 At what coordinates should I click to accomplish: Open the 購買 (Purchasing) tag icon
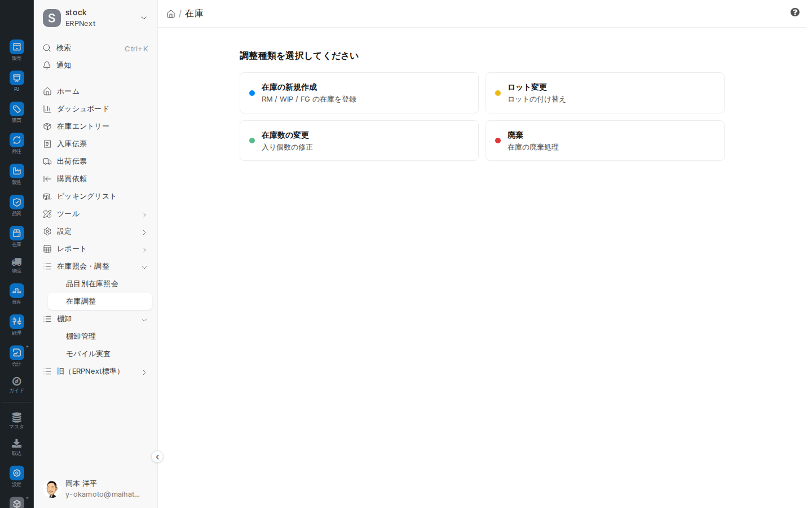17,109
